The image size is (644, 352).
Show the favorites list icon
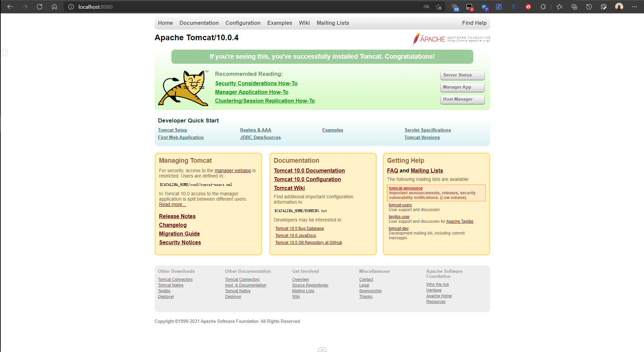[x=559, y=7]
